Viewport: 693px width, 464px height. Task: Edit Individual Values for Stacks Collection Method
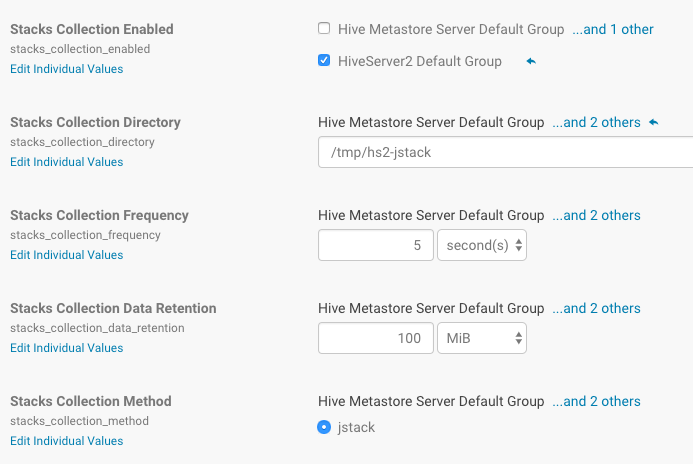[66, 441]
